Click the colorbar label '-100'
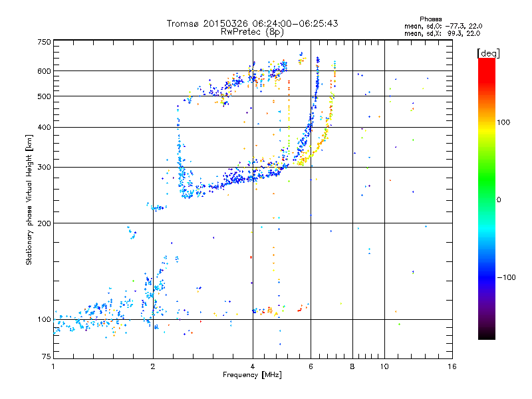Viewport: 532px width, 399px height. 506,277
